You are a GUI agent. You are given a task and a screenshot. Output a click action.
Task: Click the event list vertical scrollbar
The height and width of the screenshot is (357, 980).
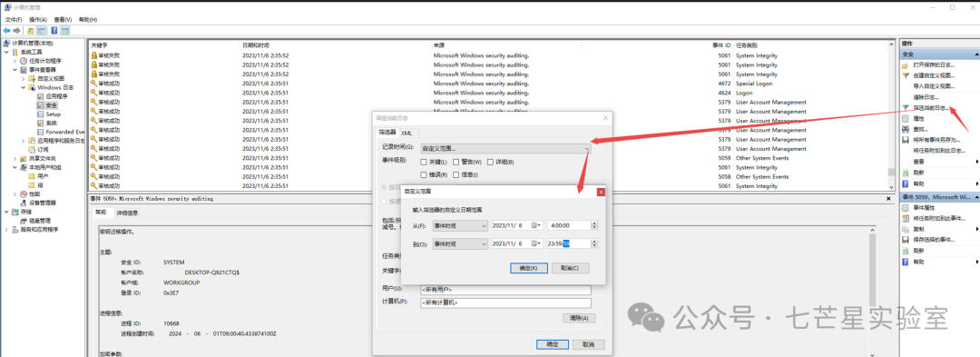click(x=893, y=115)
